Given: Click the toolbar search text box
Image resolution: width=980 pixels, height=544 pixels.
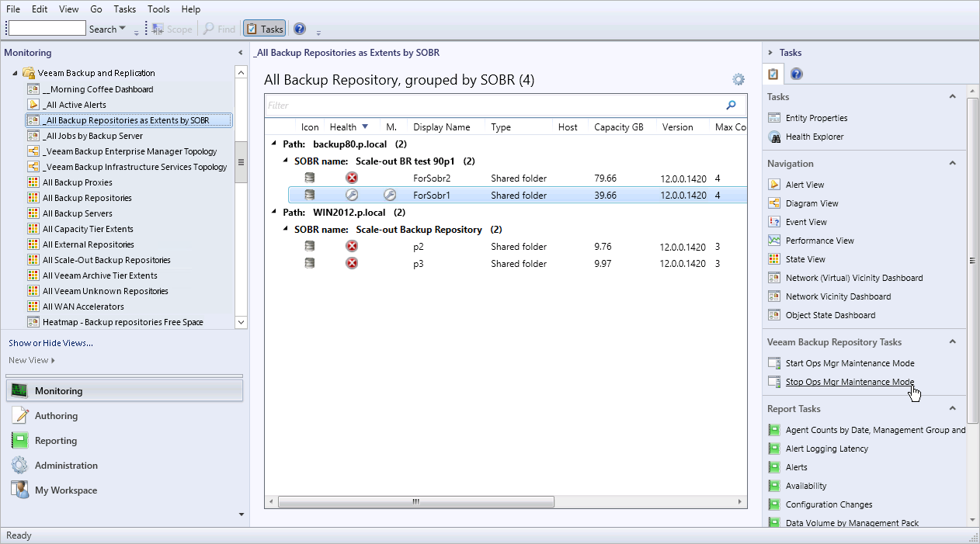Looking at the screenshot, I should [47, 29].
